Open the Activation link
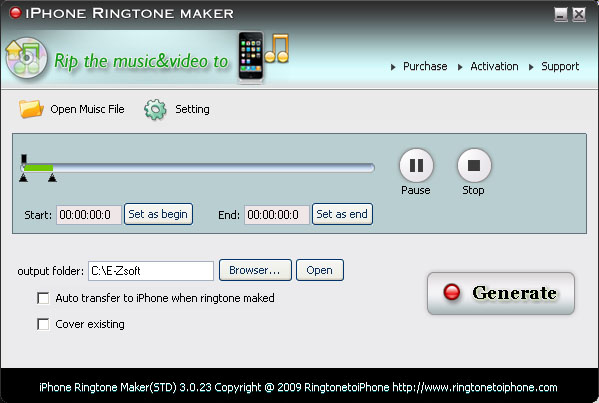 coord(494,66)
